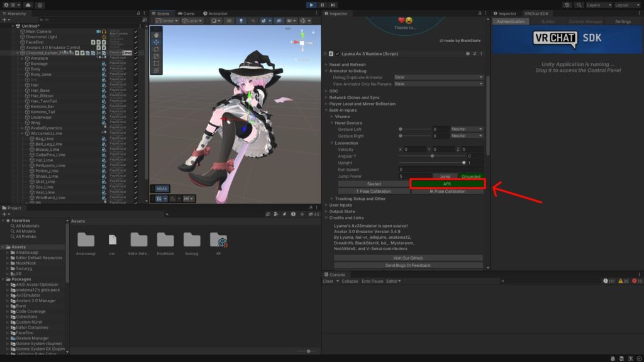Open the Undo History icon
This screenshot has height=362, width=644.
(568, 4)
